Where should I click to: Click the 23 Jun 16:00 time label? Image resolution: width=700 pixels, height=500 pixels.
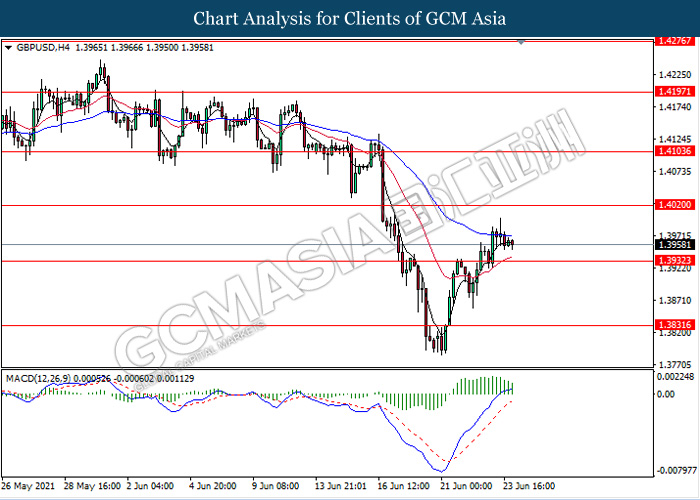527,486
